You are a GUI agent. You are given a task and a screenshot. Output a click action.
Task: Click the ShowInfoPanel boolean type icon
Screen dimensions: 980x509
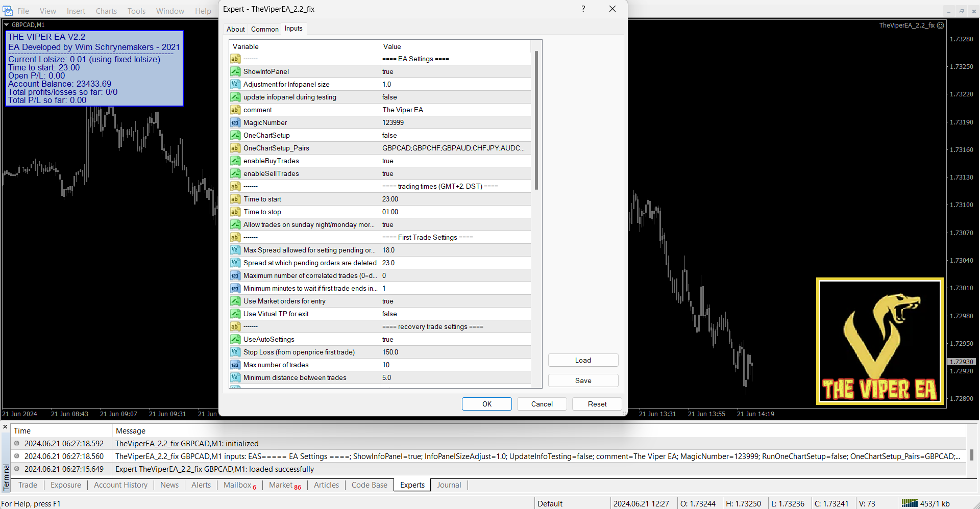[x=235, y=71]
